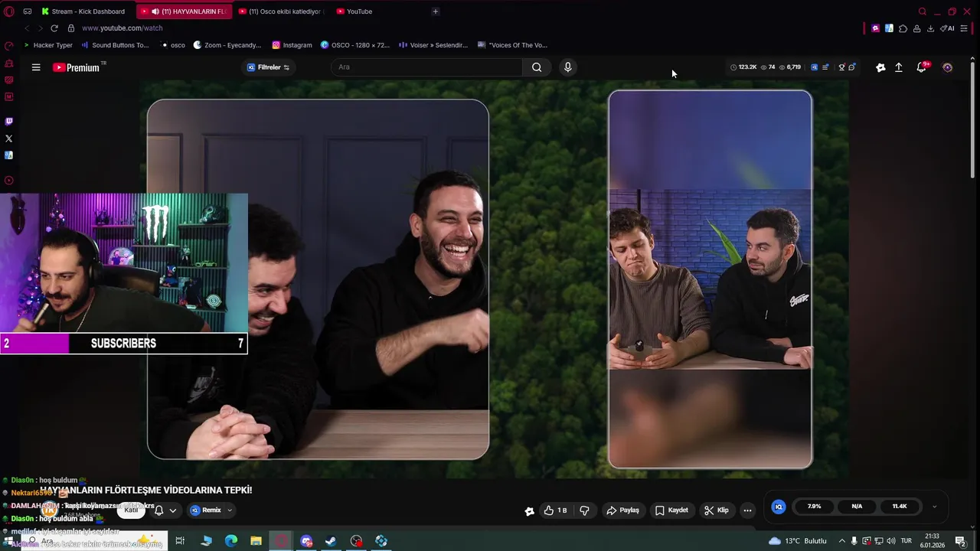
Task: Open Microsoft Edge from taskbar
Action: pos(231,541)
